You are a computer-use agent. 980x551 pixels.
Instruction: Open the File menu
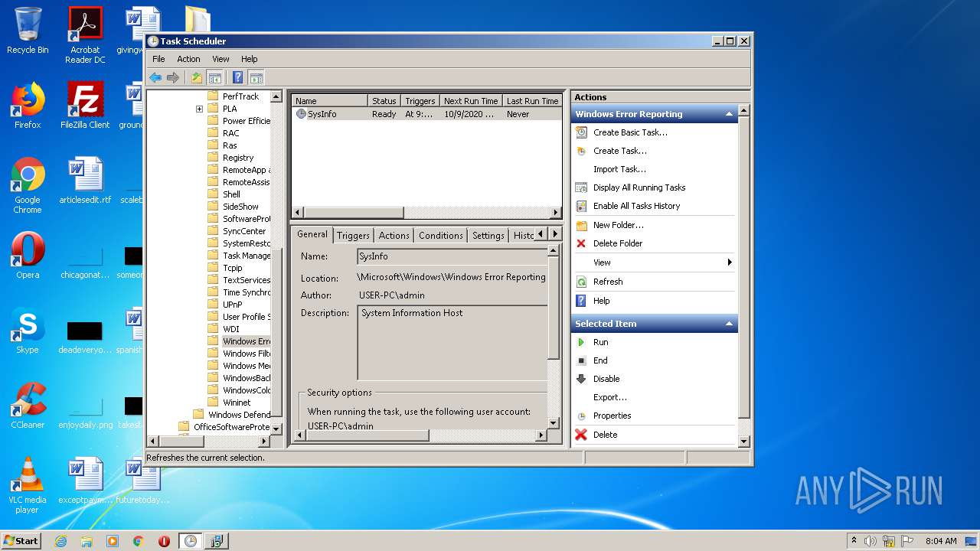pyautogui.click(x=158, y=59)
